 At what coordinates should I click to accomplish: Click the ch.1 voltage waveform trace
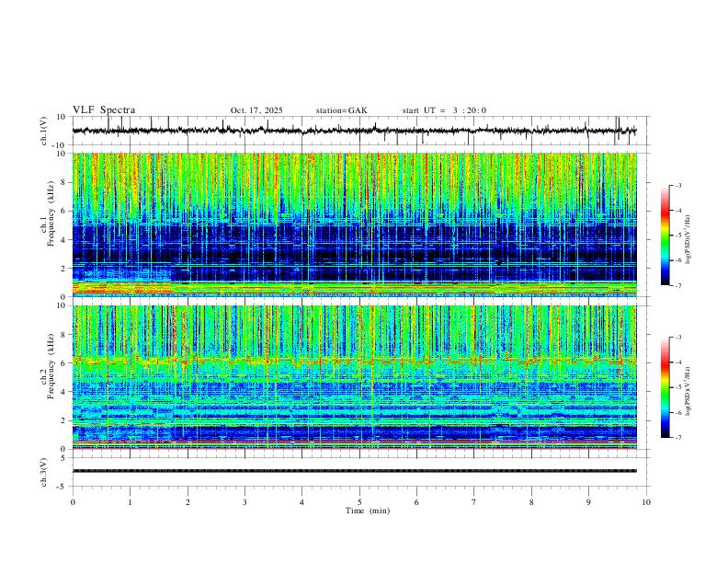tap(354, 131)
